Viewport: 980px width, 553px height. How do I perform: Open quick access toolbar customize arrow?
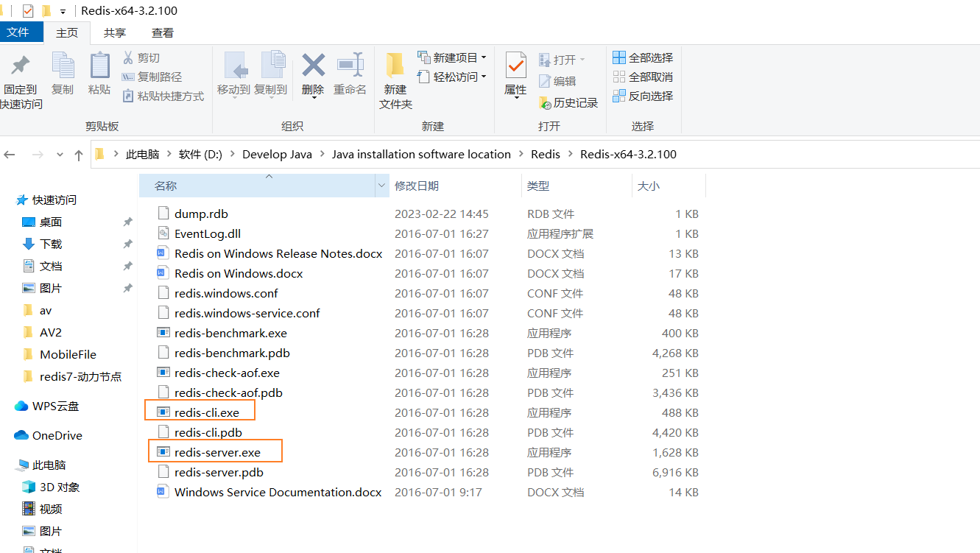tap(63, 12)
